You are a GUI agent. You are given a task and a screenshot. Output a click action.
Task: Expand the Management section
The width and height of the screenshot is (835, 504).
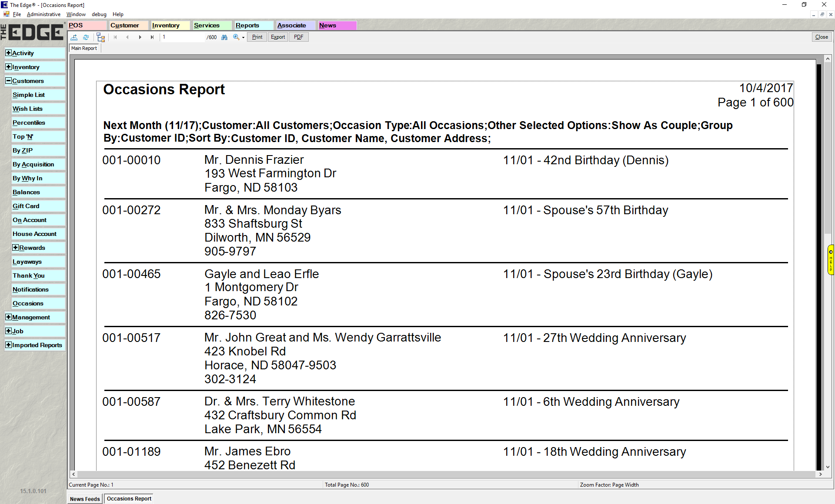[8, 317]
